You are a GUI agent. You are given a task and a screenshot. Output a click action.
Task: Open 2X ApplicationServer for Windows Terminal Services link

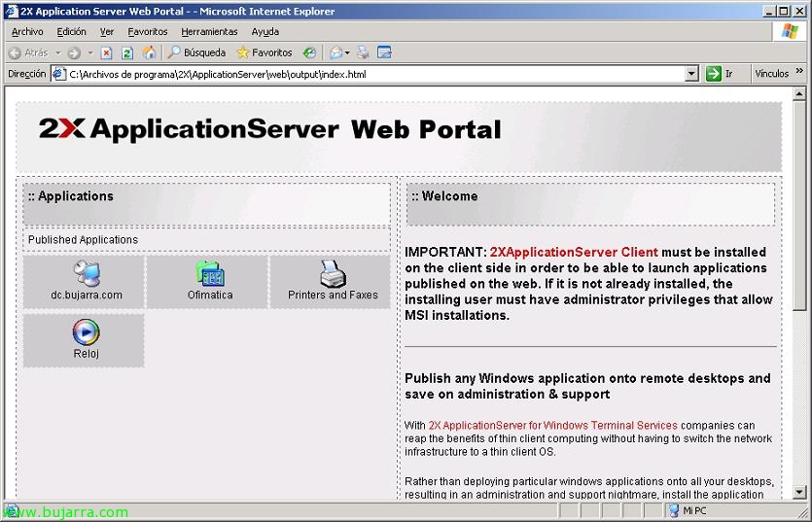tap(552, 425)
